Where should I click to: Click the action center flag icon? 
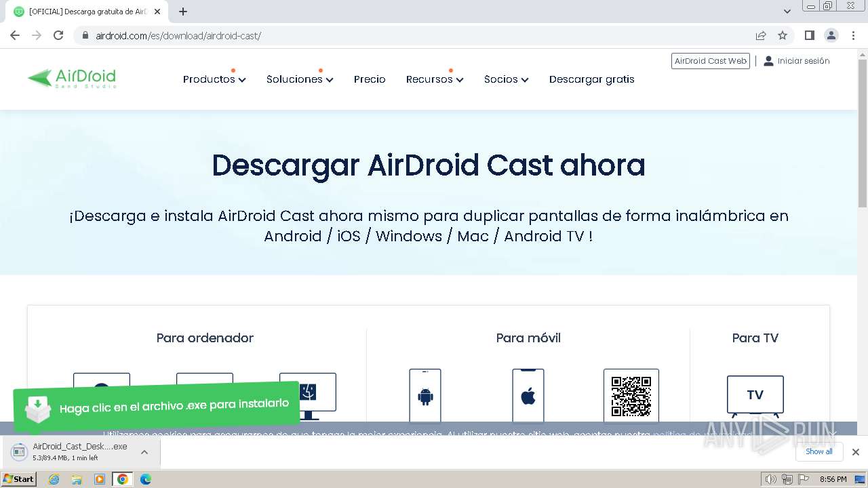click(804, 479)
